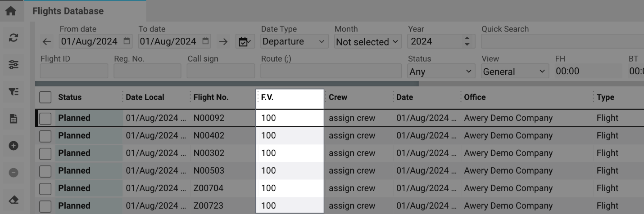Viewport: 644px width, 214px height.
Task: Click the add (plus) circle icon
Action: [x=14, y=146]
